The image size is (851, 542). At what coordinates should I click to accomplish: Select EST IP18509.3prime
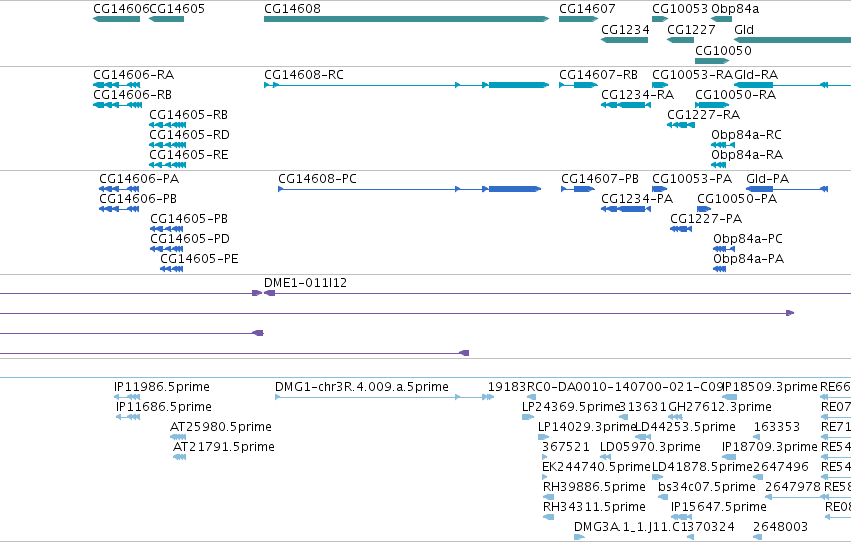tap(729, 397)
